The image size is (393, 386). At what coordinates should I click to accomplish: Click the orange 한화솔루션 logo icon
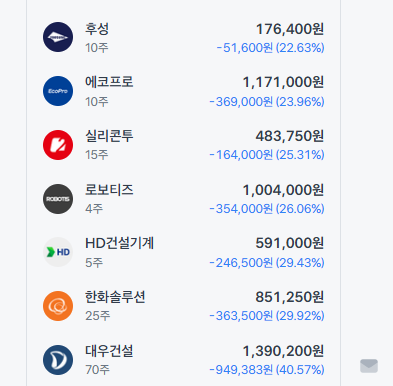coord(58,306)
